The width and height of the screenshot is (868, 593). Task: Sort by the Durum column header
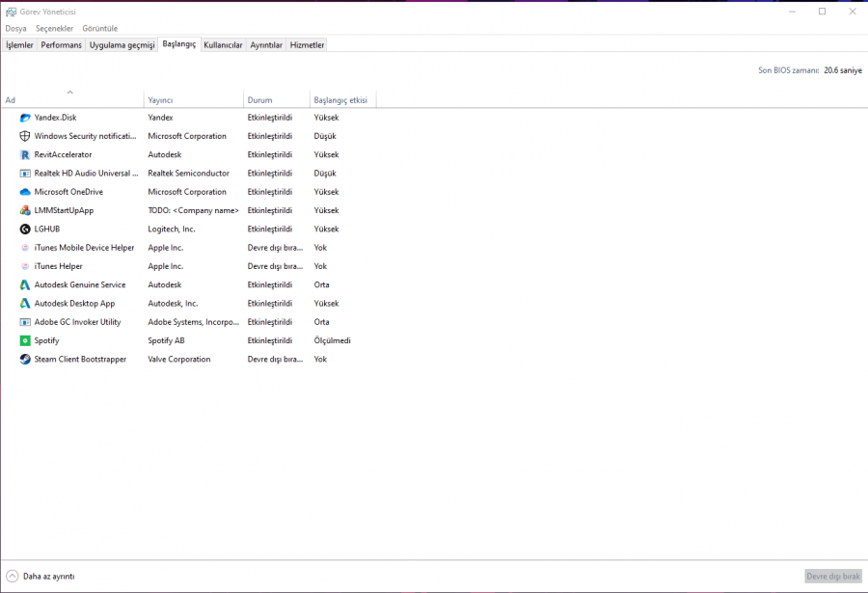(x=276, y=100)
